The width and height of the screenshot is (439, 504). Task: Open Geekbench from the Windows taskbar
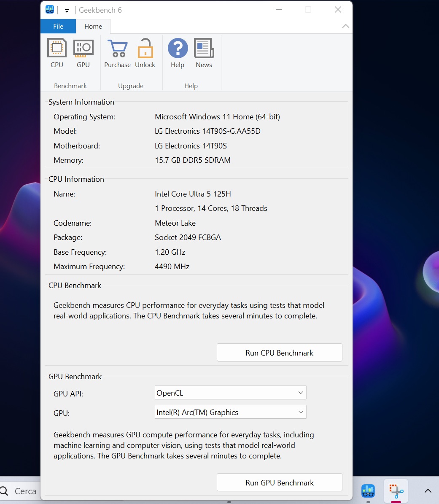point(368,491)
